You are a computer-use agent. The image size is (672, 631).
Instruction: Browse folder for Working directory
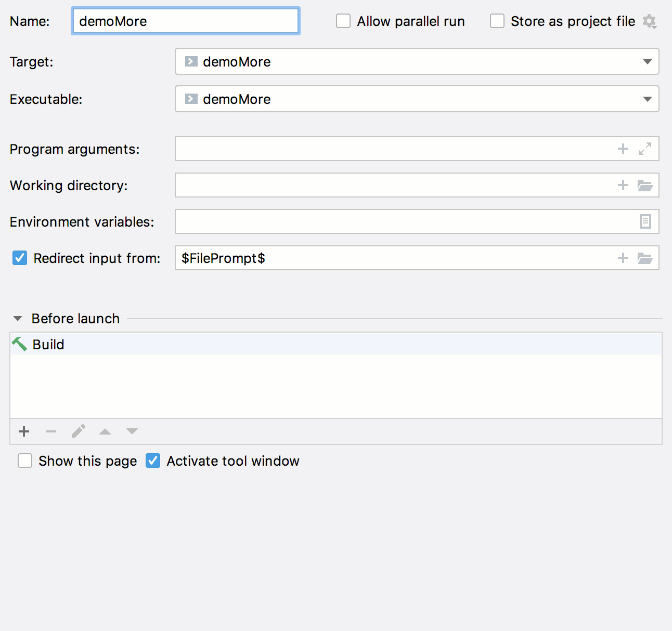click(x=645, y=186)
